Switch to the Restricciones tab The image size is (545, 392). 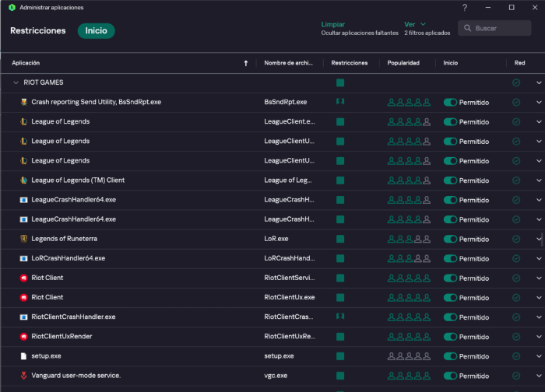tap(37, 31)
